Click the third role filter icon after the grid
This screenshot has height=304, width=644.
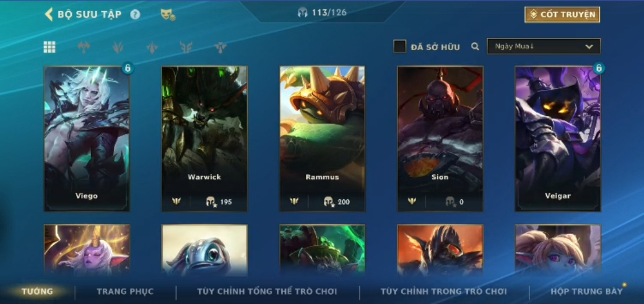(x=152, y=47)
